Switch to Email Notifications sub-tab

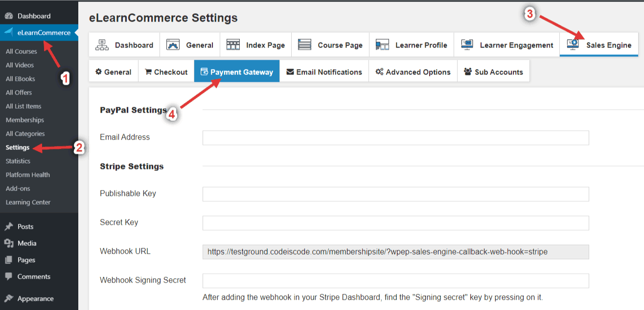324,72
